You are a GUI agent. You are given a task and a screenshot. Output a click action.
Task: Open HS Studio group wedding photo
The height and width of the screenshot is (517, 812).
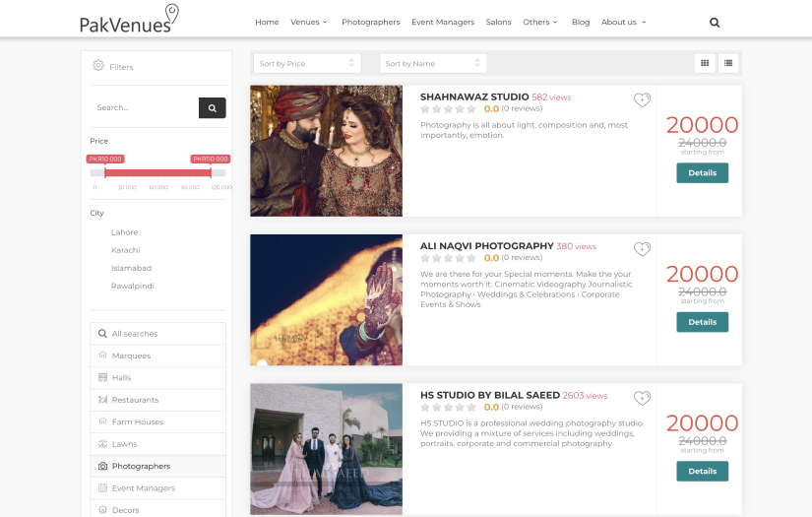[x=326, y=449]
